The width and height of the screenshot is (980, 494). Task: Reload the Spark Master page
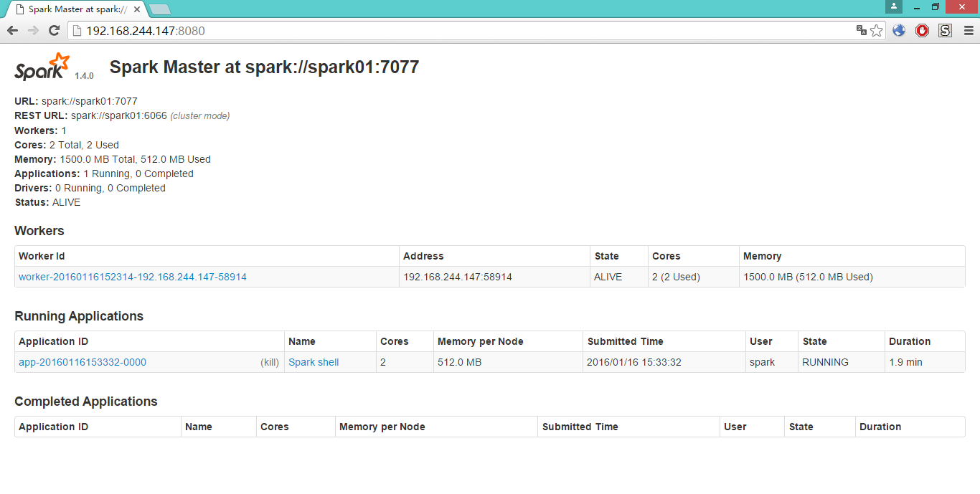point(54,31)
